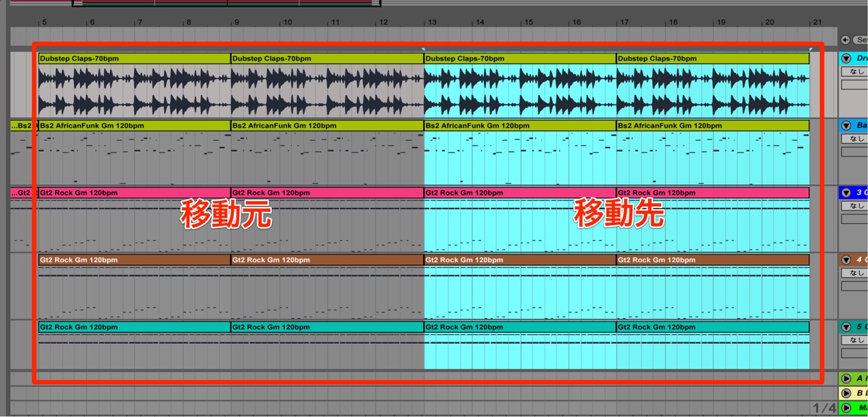Collapse track 3 using its unfold arrow
Viewport: 868px width, 417px height.
pos(846,193)
